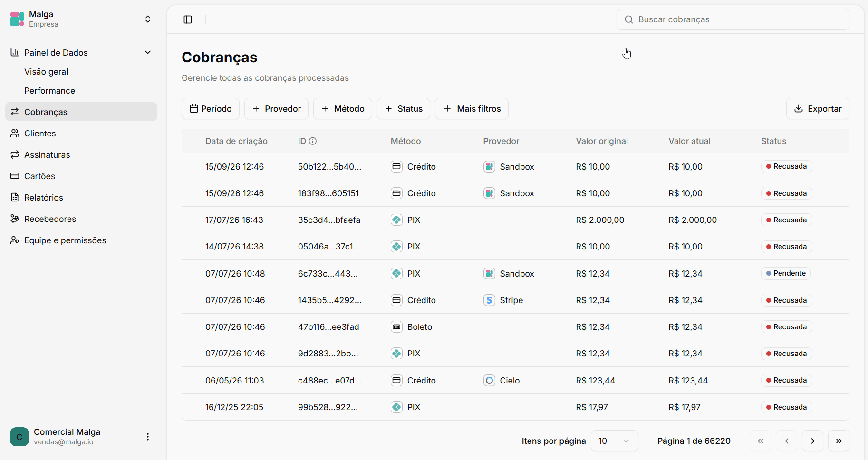This screenshot has width=868, height=460.
Task: Click Sandbox provider icon in row 183f98
Action: pos(489,193)
